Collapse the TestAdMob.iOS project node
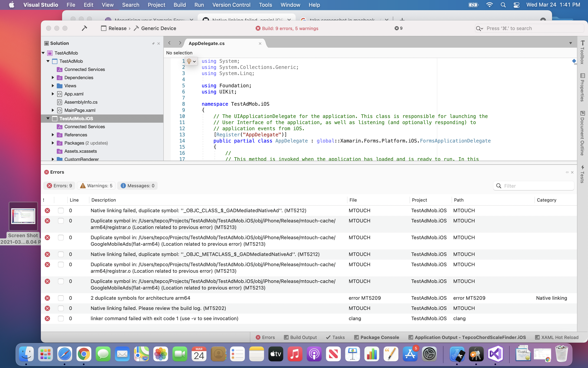This screenshot has width=588, height=368. (x=48, y=119)
